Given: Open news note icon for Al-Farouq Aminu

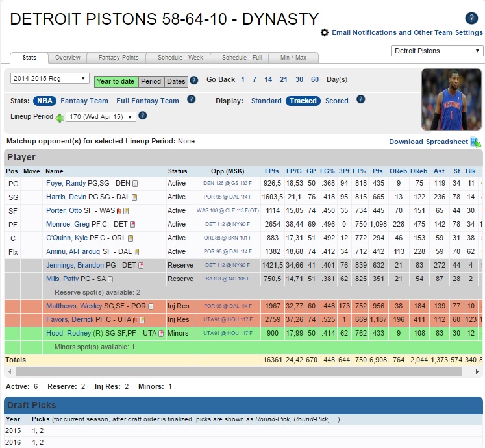Looking at the screenshot, I should point(136,252).
